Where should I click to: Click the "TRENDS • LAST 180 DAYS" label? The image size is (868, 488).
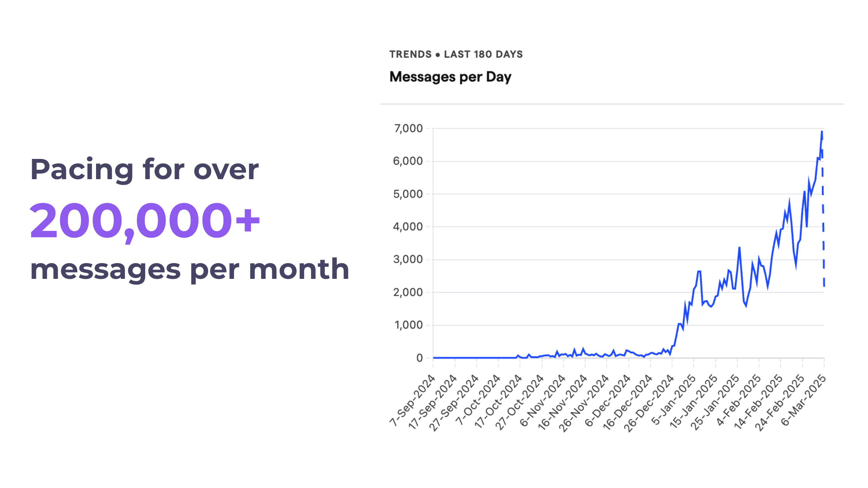pos(456,54)
